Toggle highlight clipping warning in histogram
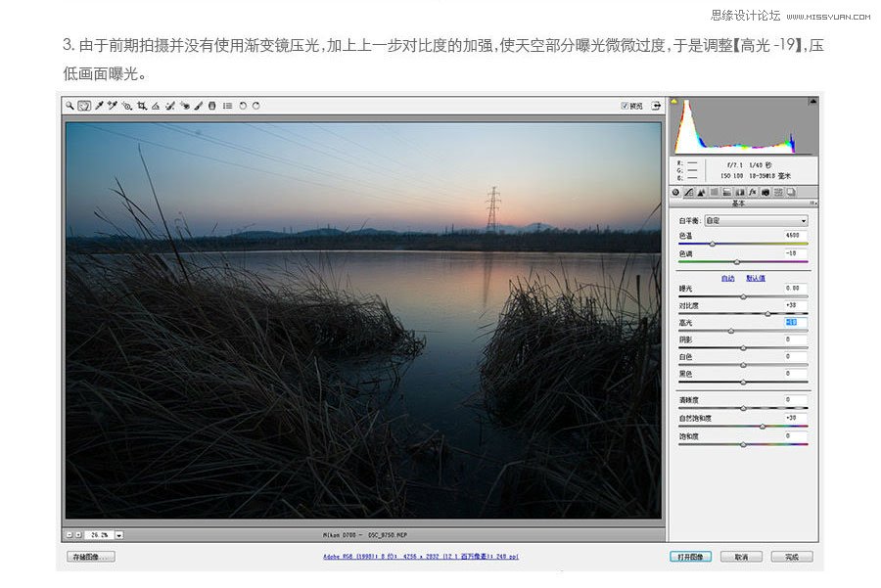Screen dimensions: 881x588 [812, 102]
